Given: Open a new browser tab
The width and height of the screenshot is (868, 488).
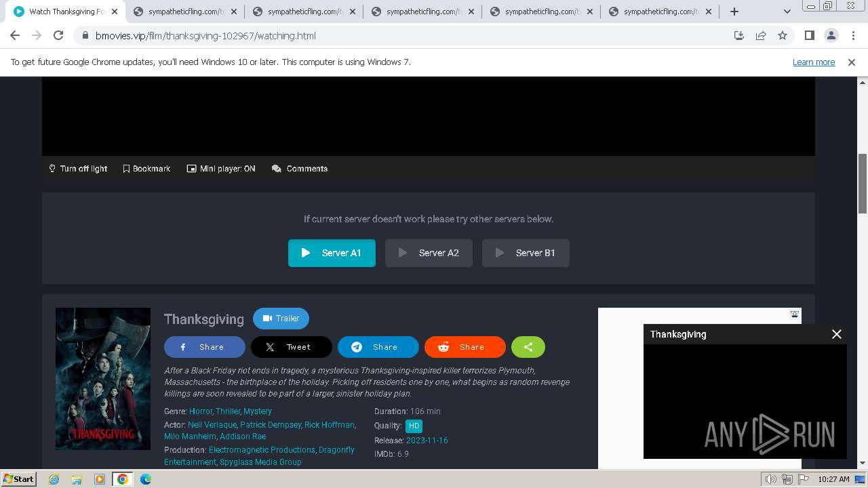Looking at the screenshot, I should click(x=734, y=12).
